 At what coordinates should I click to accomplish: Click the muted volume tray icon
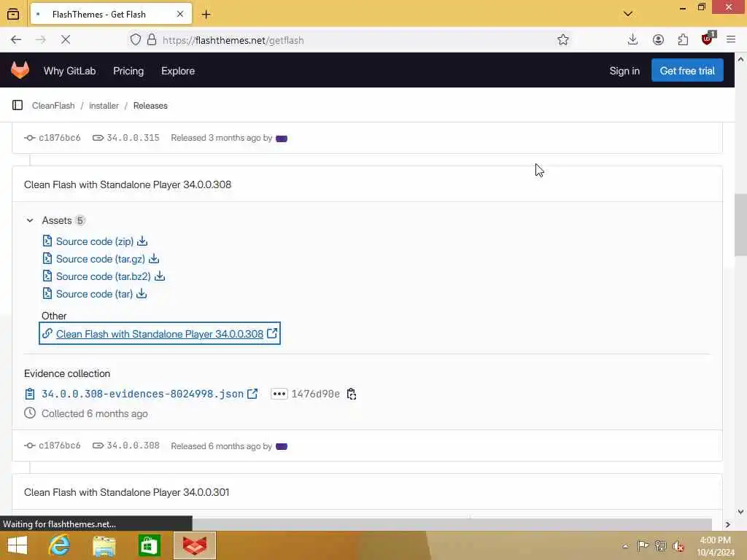tap(678, 546)
